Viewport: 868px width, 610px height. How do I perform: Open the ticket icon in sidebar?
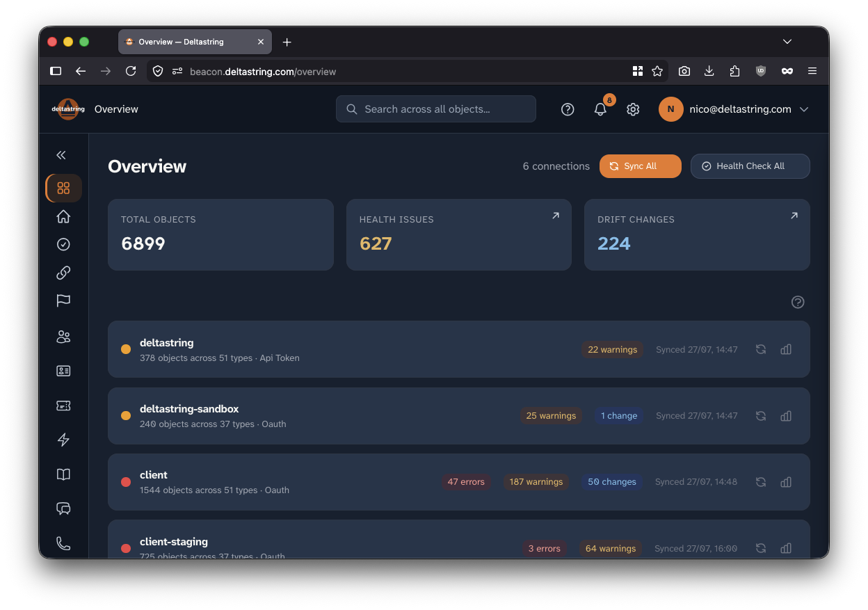[63, 406]
